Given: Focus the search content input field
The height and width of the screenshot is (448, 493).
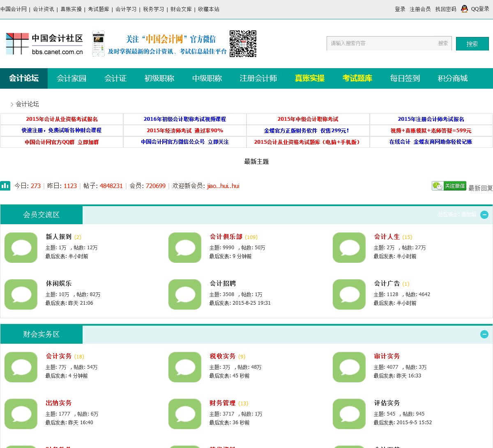Looking at the screenshot, I should point(381,43).
